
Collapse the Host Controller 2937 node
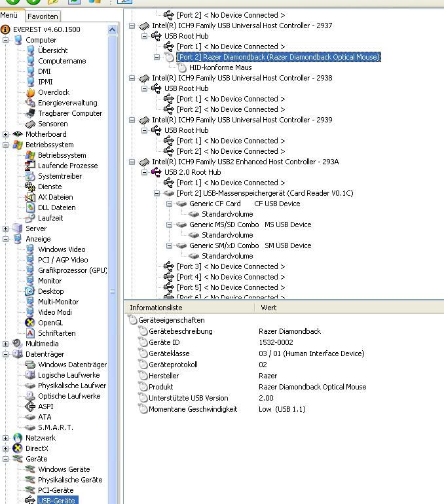(132, 26)
